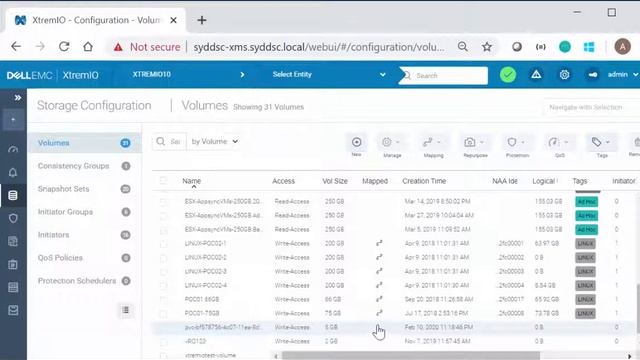Open the alerts triangle icon in header
640x360 pixels.
(x=536, y=75)
